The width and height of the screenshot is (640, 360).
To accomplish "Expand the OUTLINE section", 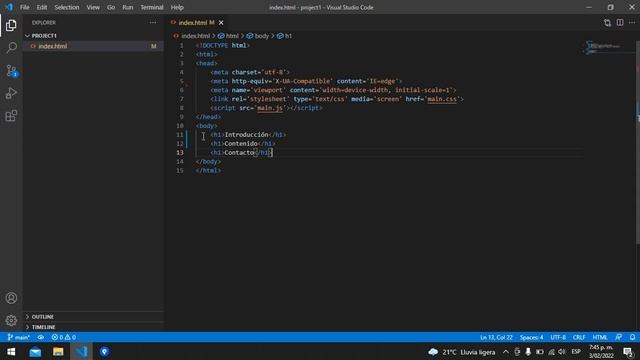I will coord(42,317).
